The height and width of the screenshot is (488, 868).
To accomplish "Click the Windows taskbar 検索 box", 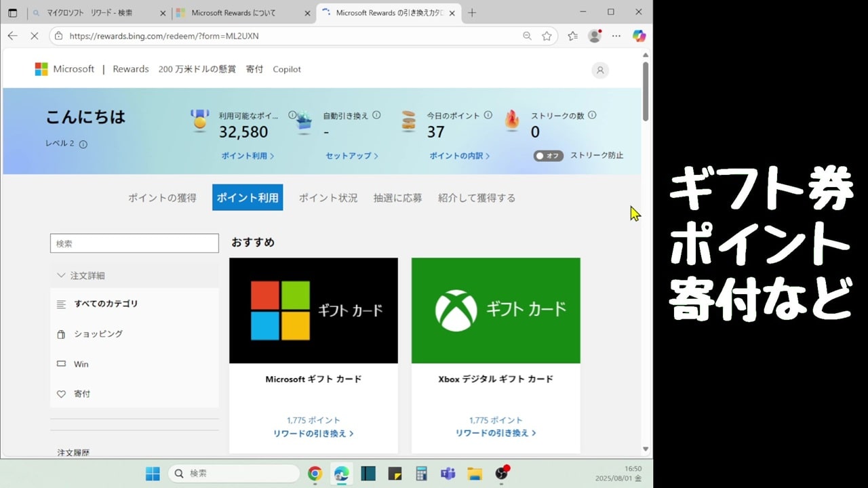I will 234,473.
